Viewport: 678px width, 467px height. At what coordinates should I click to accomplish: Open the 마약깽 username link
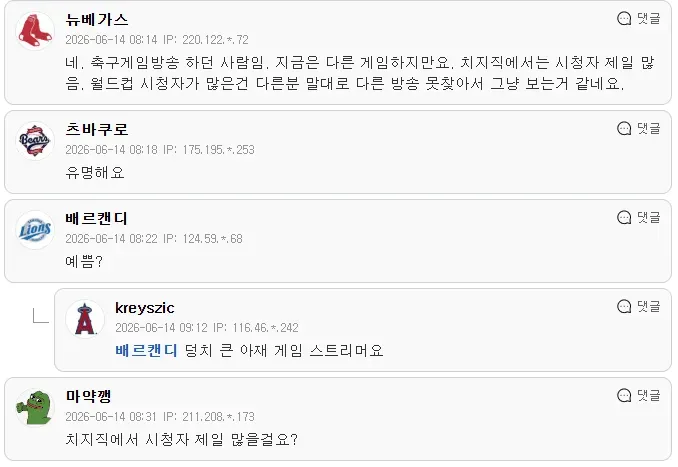click(x=89, y=396)
